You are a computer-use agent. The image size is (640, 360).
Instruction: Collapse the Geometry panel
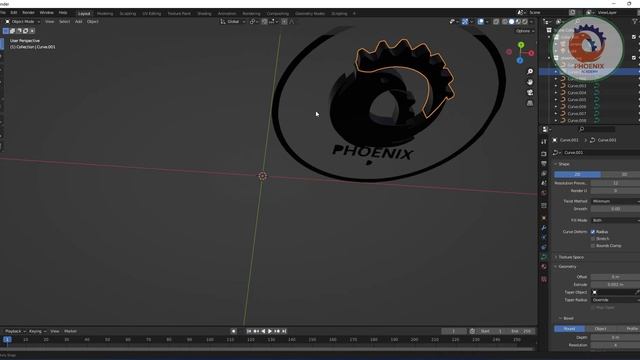pos(567,267)
